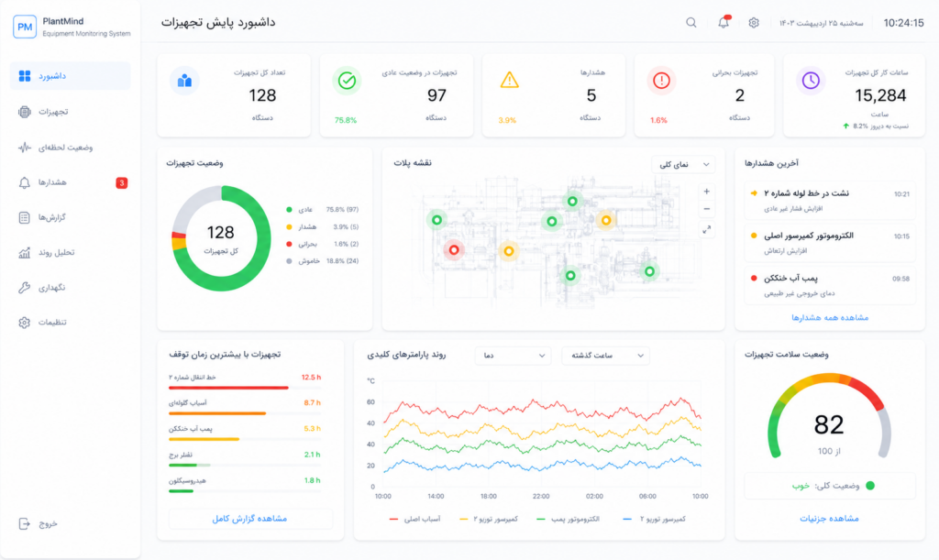Click مشاهده همه هشدارها link
The image size is (939, 560).
click(829, 318)
